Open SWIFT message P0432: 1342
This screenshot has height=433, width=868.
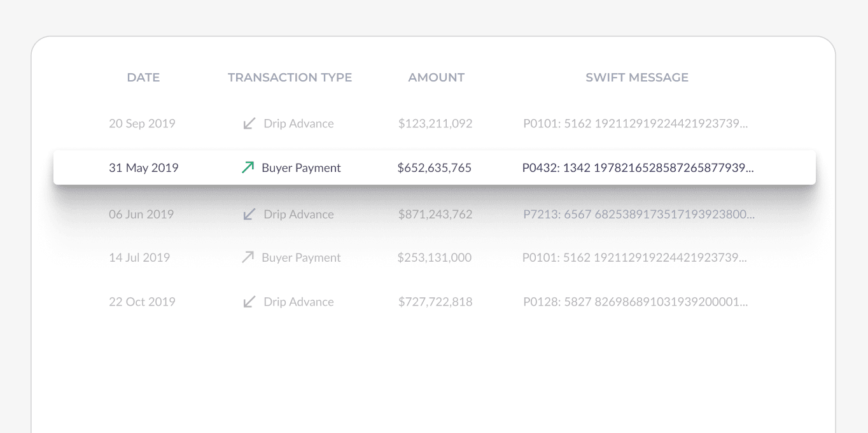638,168
